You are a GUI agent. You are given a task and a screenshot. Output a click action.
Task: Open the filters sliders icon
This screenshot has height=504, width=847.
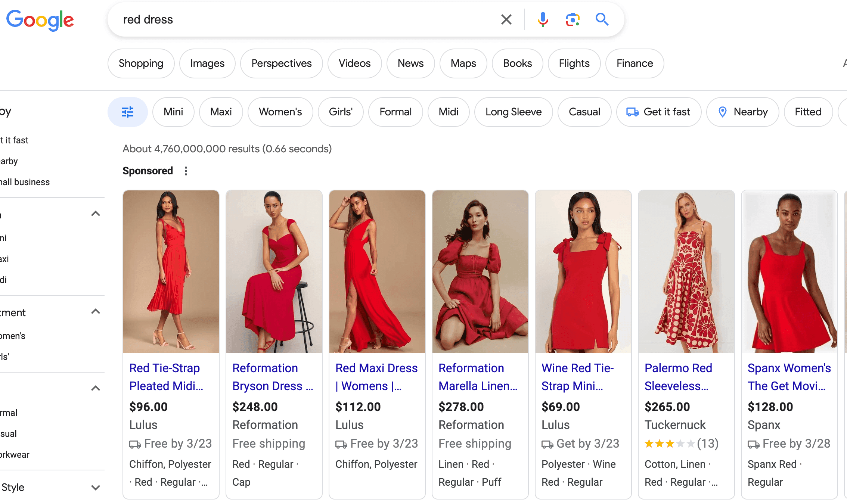(x=127, y=112)
